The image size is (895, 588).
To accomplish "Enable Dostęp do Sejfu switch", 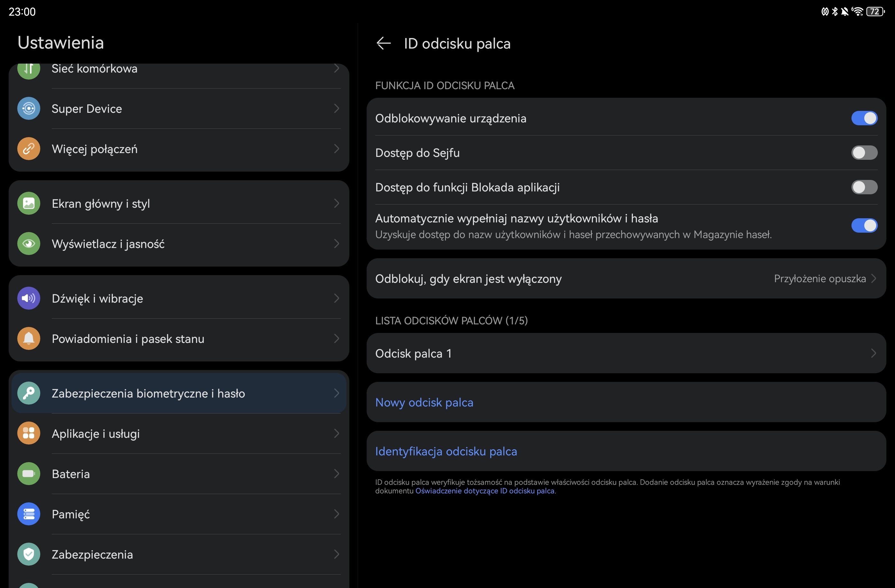I will pos(864,153).
